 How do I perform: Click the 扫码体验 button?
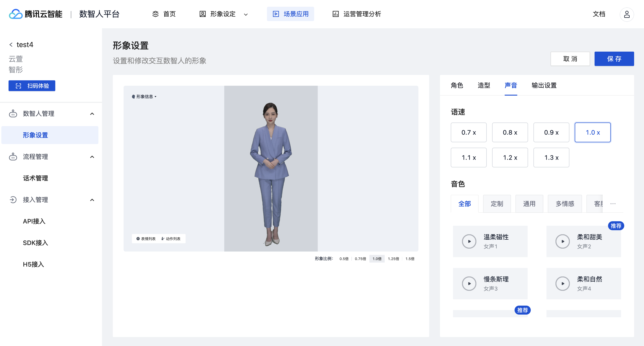point(32,86)
